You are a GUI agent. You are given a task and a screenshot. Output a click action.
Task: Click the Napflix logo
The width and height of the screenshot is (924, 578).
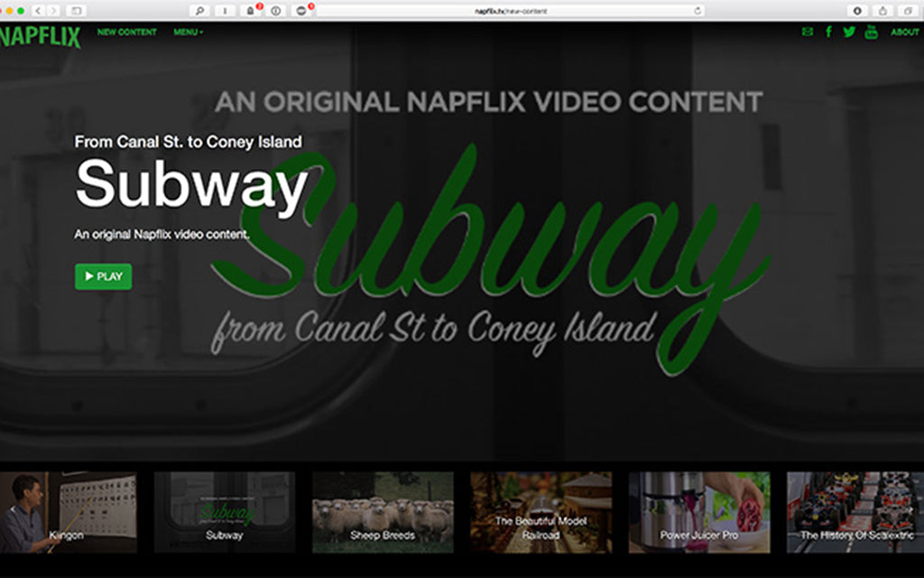pos(40,36)
